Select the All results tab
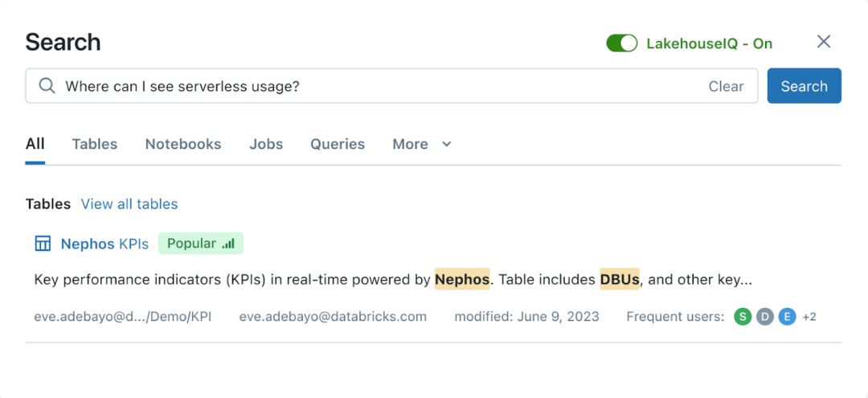This screenshot has width=868, height=398. (x=35, y=144)
